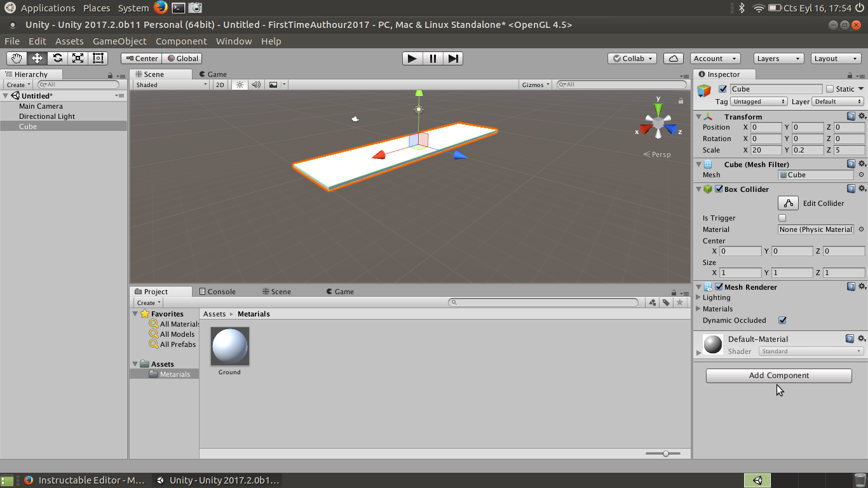
Task: Select the Rotate tool
Action: pyautogui.click(x=58, y=58)
